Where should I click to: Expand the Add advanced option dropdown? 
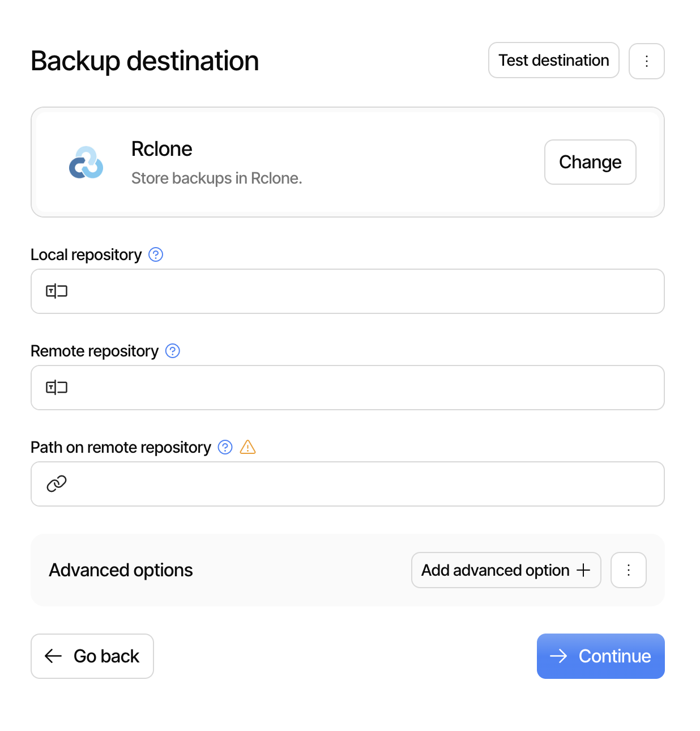(496, 570)
